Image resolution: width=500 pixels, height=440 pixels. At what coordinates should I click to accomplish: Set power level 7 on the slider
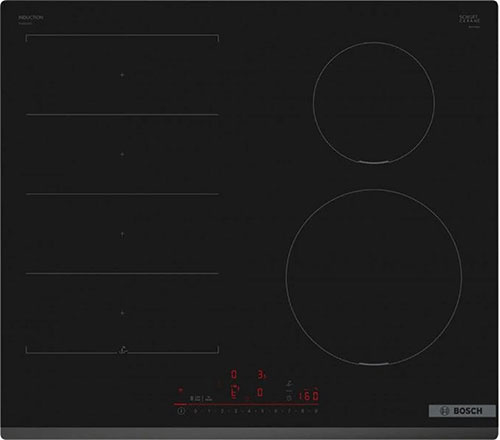(289, 411)
